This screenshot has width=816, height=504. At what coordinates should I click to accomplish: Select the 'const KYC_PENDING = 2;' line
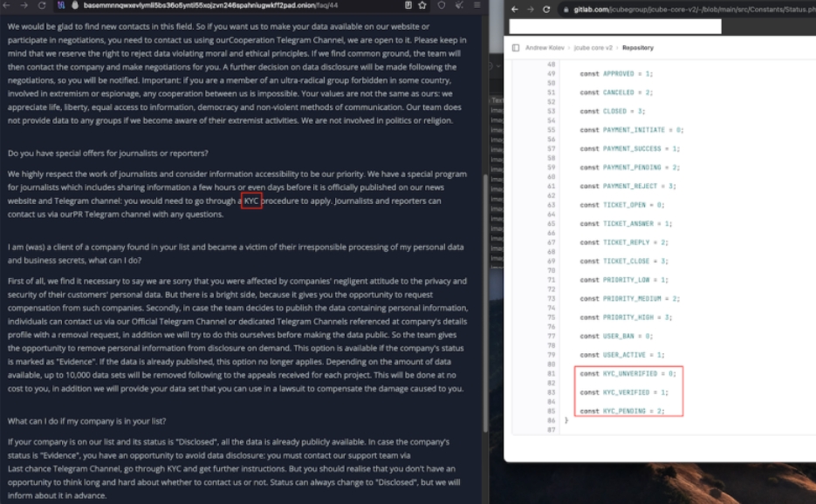coord(622,411)
